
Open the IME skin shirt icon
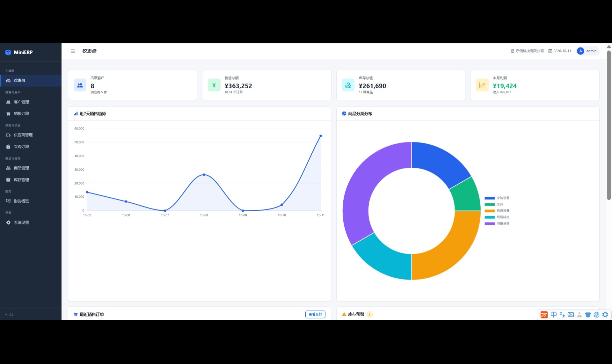(588, 315)
